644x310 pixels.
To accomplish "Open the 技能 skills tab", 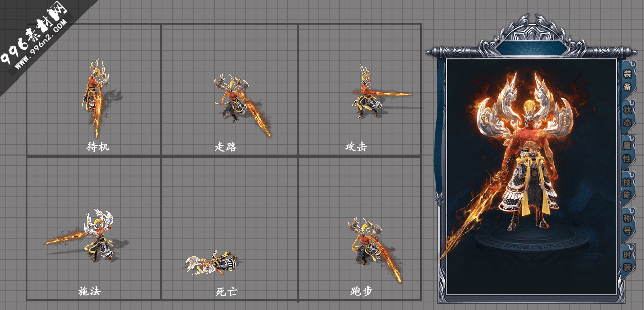I will 627,188.
